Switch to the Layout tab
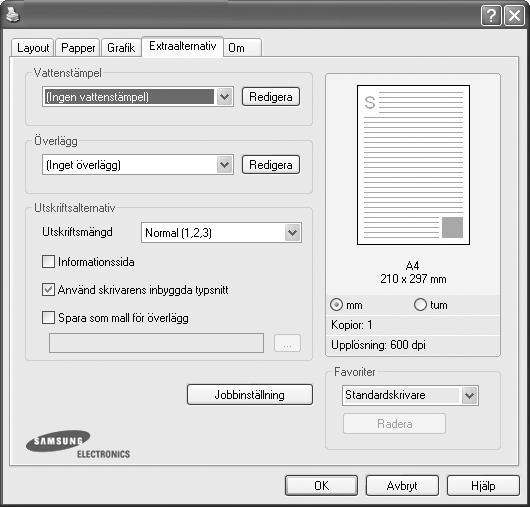This screenshot has width=530, height=507. tap(33, 48)
